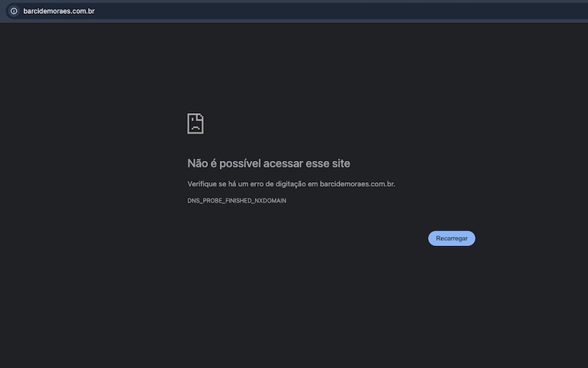
Task: Click the word "Verifique" in the description
Action: [202, 184]
